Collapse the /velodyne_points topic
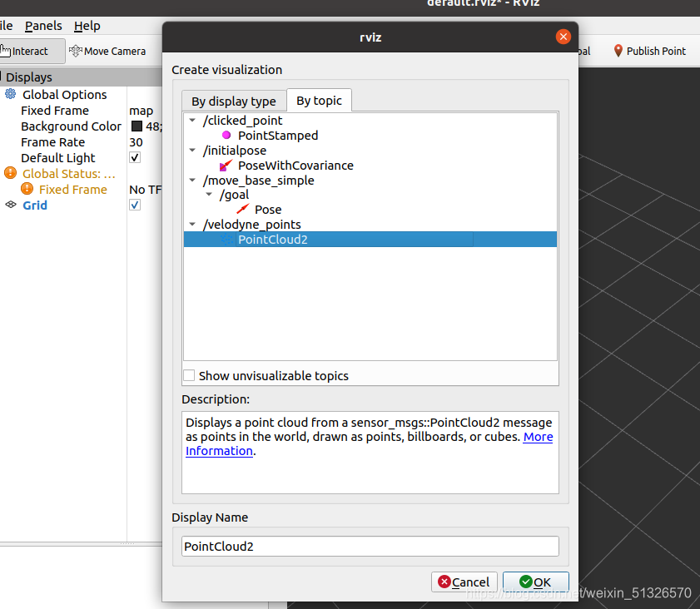700x609 pixels. point(192,224)
